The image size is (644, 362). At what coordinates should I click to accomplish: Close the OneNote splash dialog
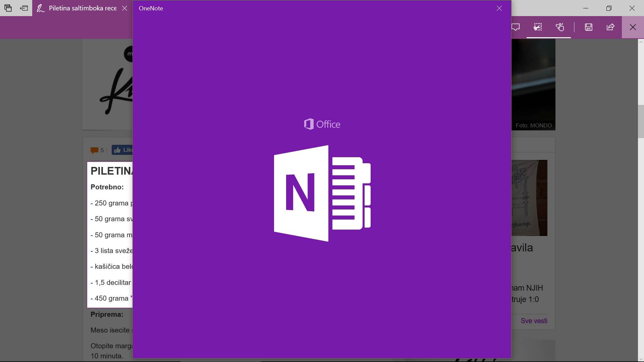pos(499,8)
